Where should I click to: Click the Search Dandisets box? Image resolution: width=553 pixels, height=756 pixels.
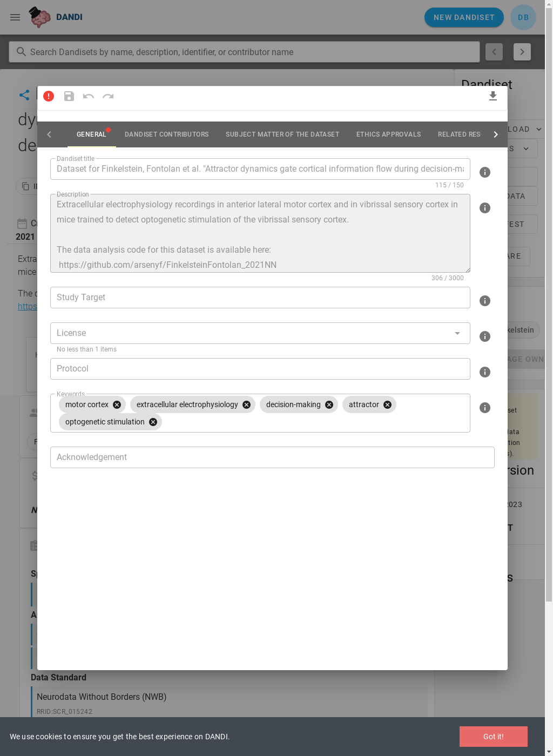coord(244,52)
